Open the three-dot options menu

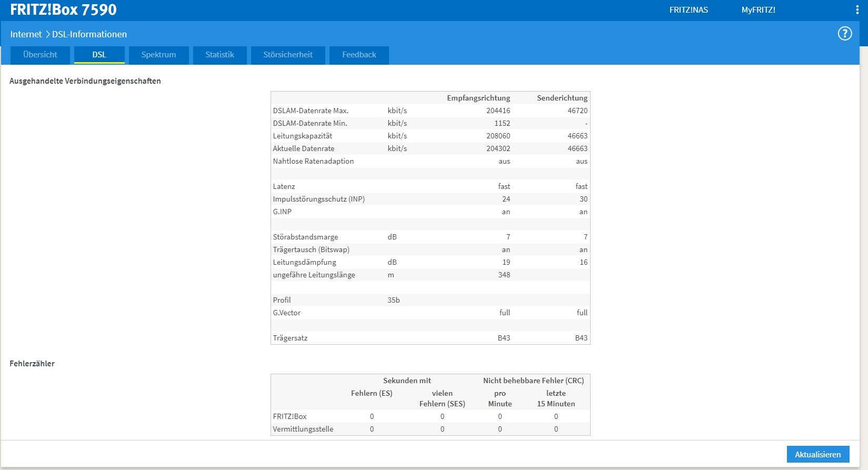point(857,10)
